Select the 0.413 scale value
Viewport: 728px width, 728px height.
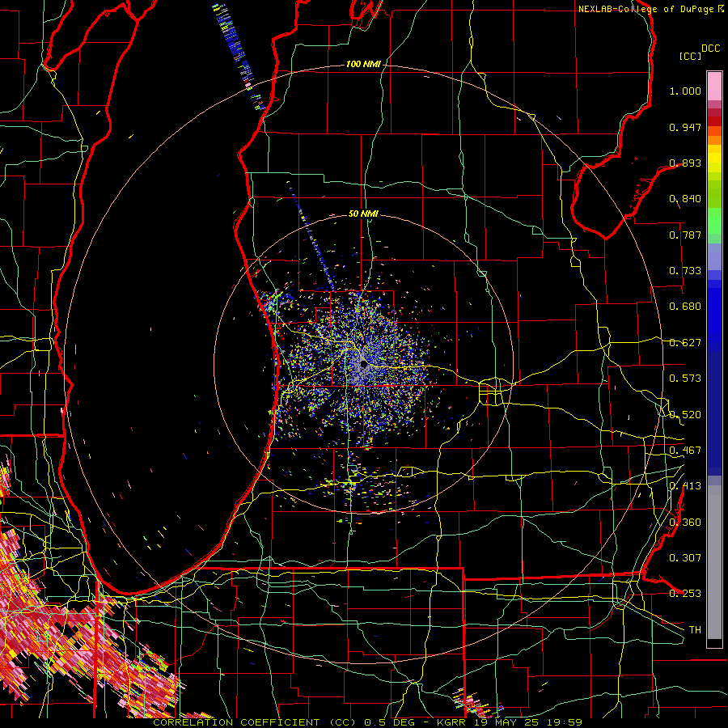pos(685,486)
